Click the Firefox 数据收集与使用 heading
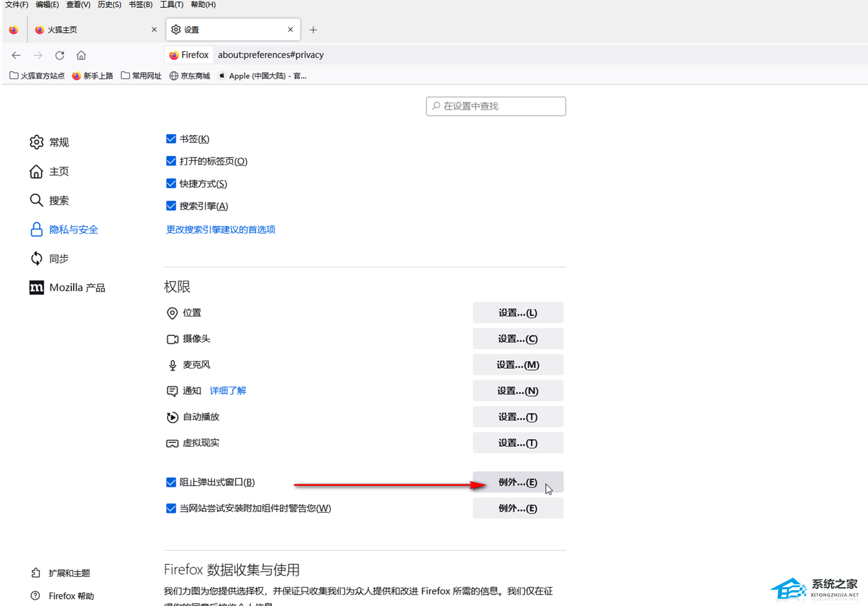 tap(232, 570)
